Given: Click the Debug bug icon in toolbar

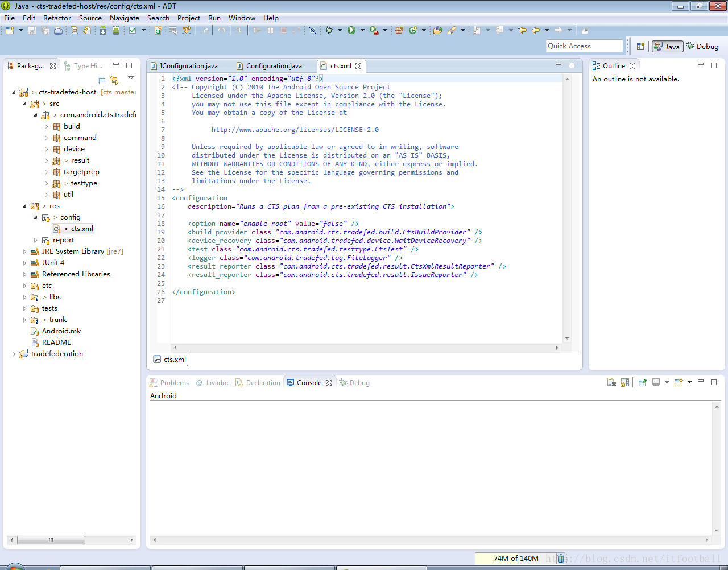Looking at the screenshot, I should (x=329, y=30).
